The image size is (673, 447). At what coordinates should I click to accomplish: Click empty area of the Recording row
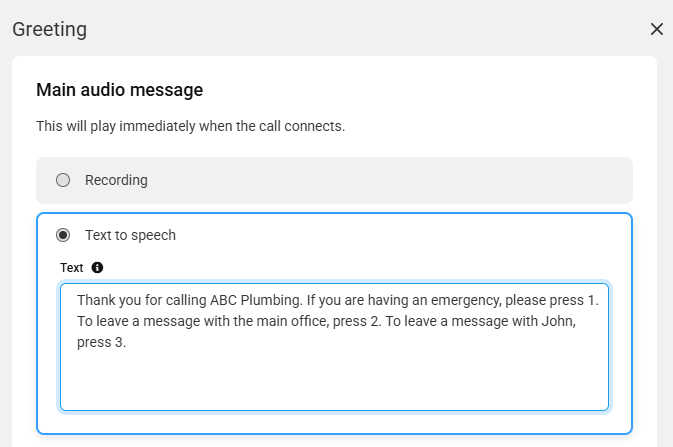(x=400, y=180)
